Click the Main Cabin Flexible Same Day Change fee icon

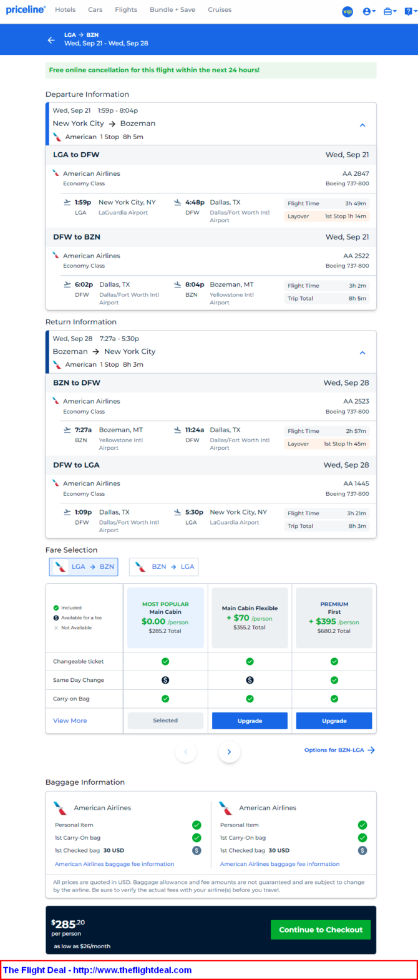[x=250, y=680]
